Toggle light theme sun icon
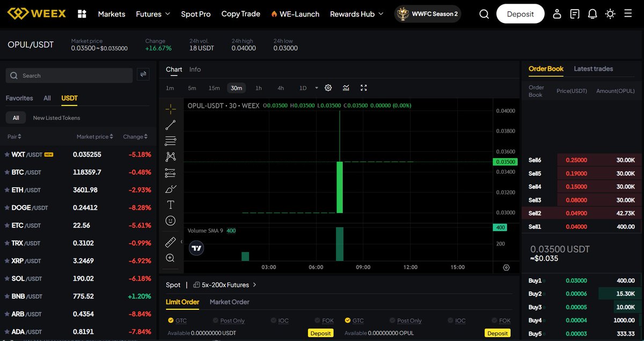Screen dimensions: 644x341 tap(610, 14)
